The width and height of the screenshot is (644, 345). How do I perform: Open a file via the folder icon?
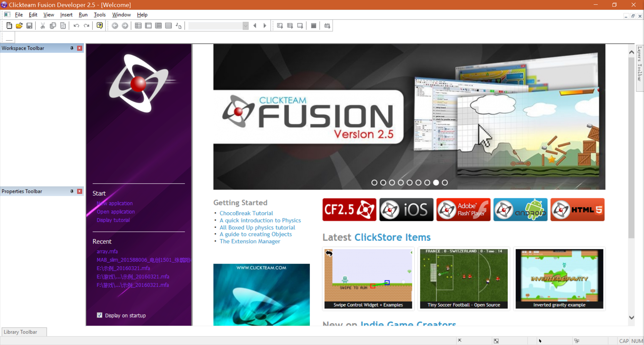click(19, 25)
